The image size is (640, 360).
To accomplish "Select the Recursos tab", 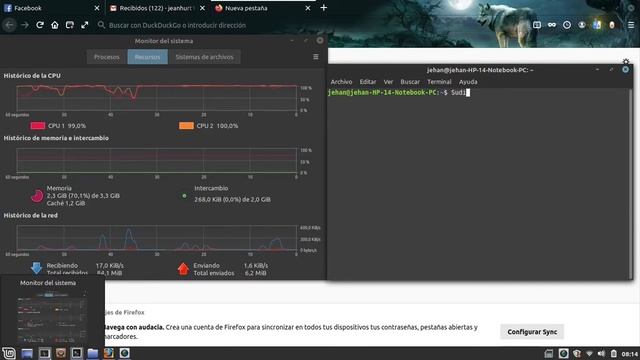I will [147, 57].
